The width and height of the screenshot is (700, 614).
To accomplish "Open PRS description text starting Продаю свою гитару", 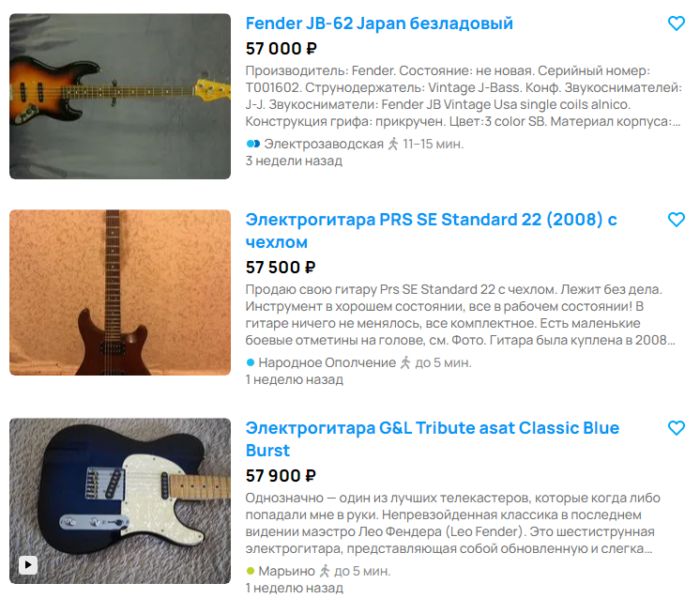I will 461,315.
